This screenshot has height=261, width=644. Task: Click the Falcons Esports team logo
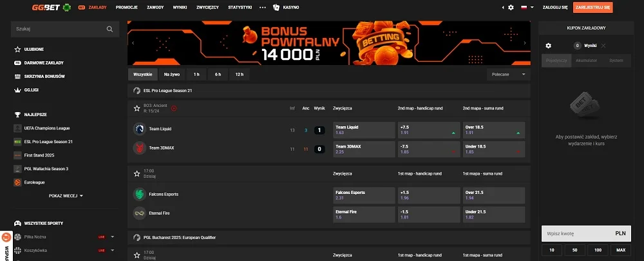point(139,194)
